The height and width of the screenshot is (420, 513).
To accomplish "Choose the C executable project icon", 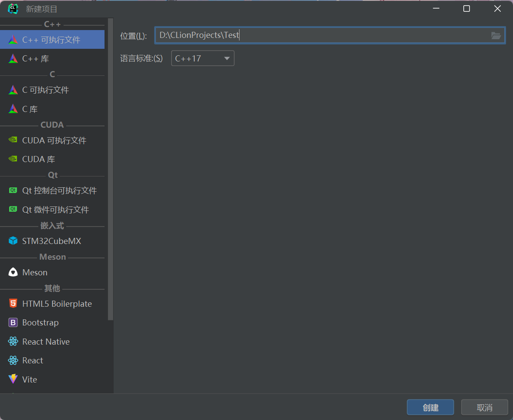I will (13, 90).
